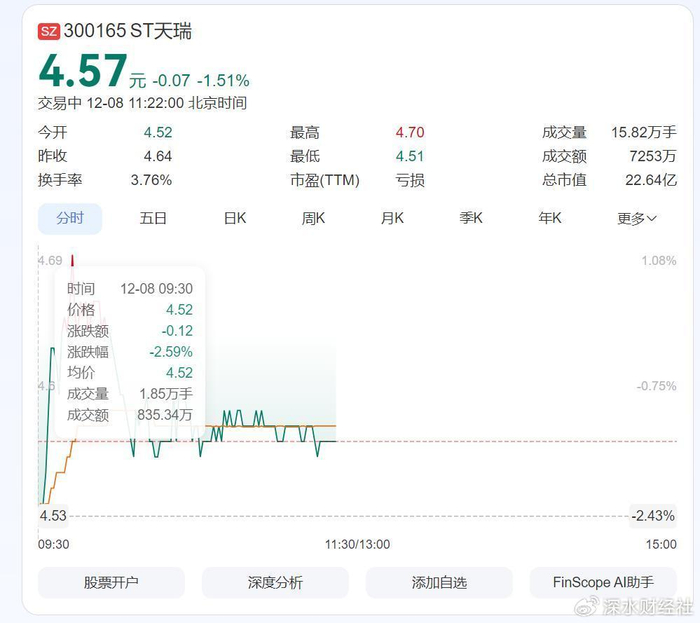Image resolution: width=700 pixels, height=623 pixels.
Task: Click the 股票开户 button
Action: (x=111, y=582)
